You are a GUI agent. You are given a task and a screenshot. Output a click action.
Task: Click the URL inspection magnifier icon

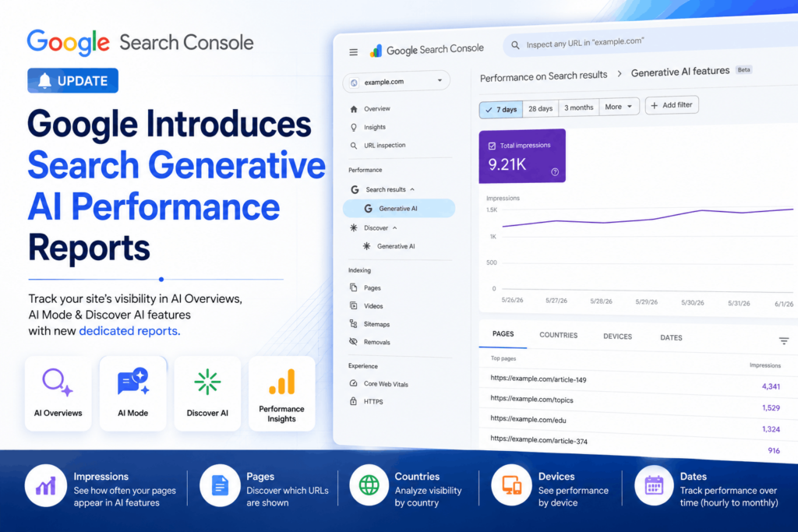[354, 146]
